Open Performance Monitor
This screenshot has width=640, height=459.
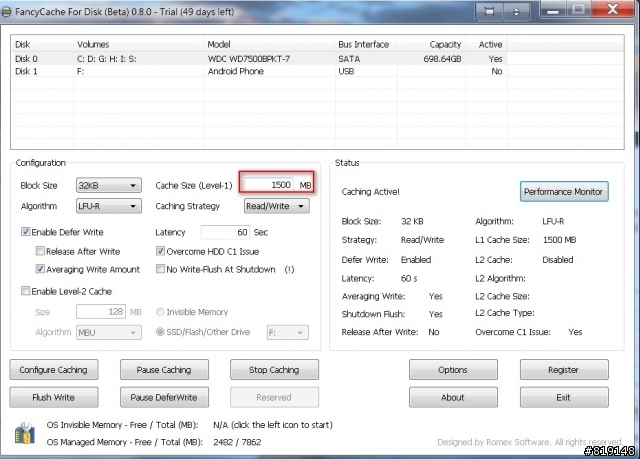pos(564,191)
